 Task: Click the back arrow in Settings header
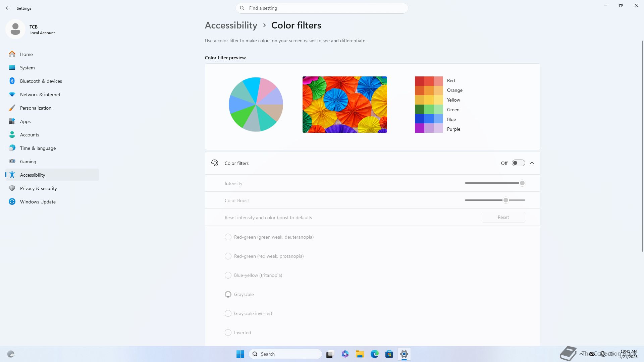tap(8, 8)
